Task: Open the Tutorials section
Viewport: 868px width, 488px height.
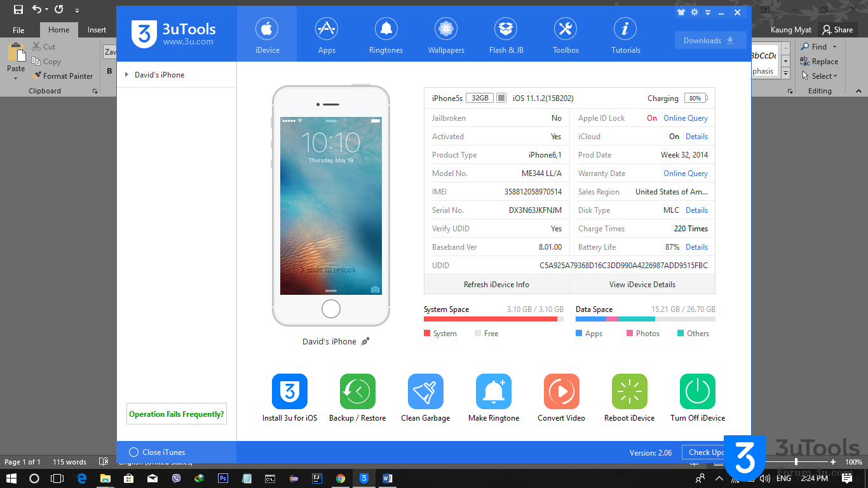Action: tap(626, 36)
